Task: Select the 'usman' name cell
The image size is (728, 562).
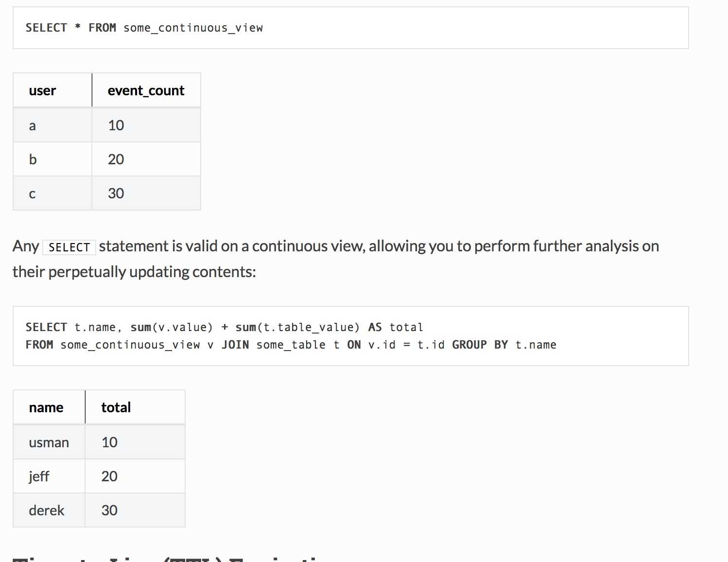Action: click(49, 442)
